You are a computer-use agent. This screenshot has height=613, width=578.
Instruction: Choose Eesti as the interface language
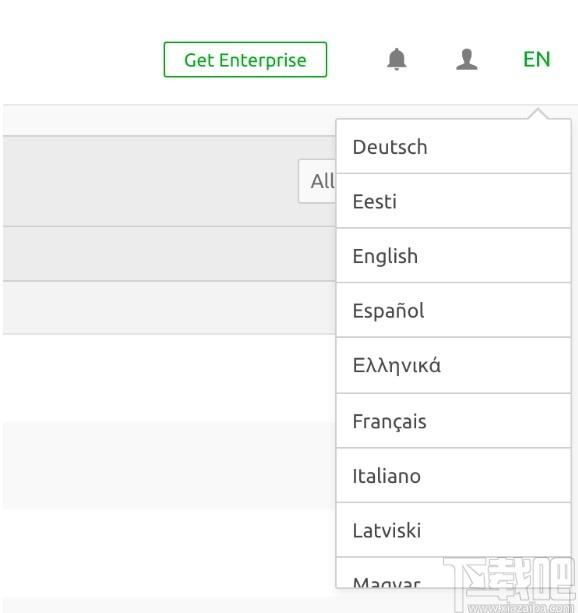(453, 201)
